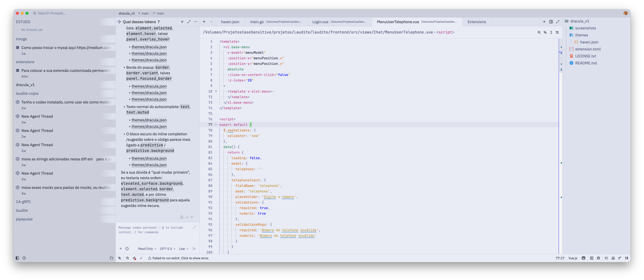Switch to the haven.json tab

coord(230,22)
